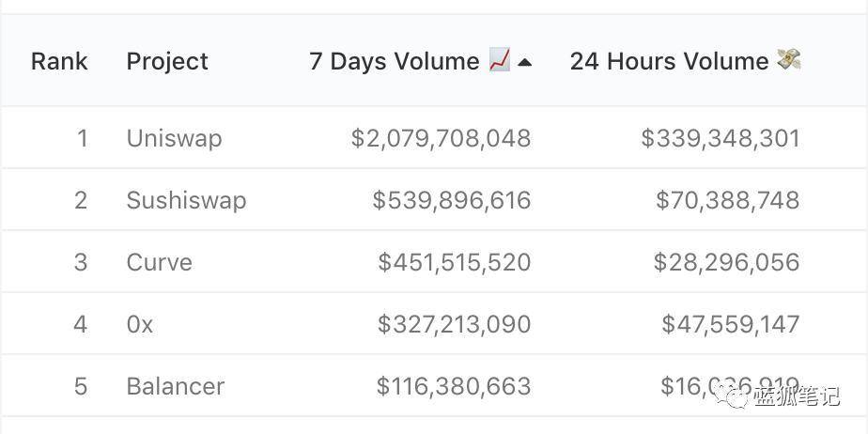Screen dimensions: 868x434
Task: Open the Balancer project link
Action: 175,386
